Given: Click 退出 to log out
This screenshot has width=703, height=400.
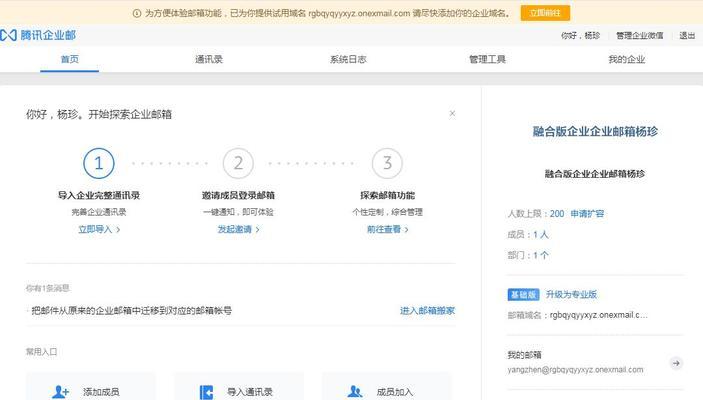Looking at the screenshot, I should click(x=687, y=35).
